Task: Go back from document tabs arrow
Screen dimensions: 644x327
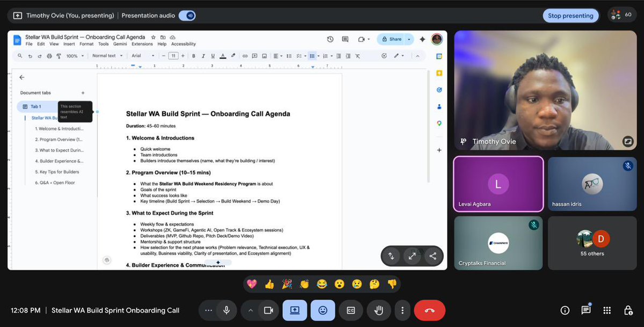Action: (22, 77)
